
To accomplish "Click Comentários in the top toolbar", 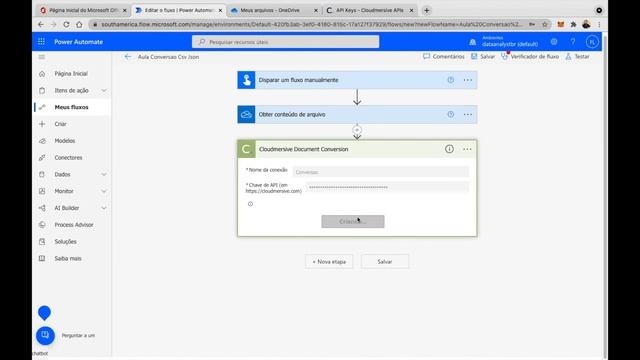I will point(444,56).
